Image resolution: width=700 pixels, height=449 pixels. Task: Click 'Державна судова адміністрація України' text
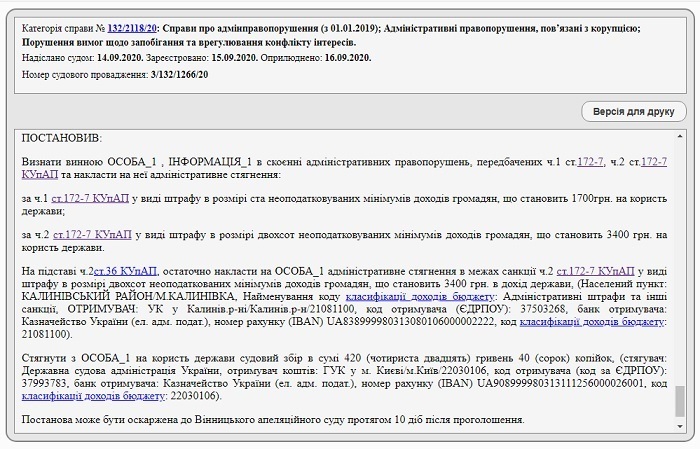(x=120, y=371)
